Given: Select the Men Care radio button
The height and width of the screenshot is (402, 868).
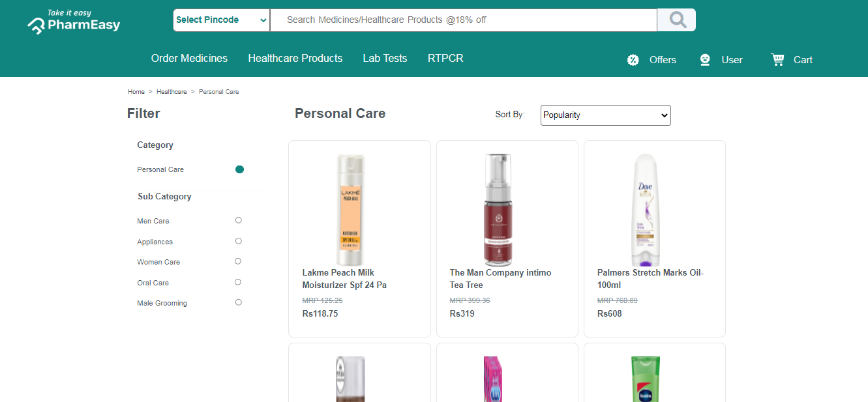Looking at the screenshot, I should point(239,220).
